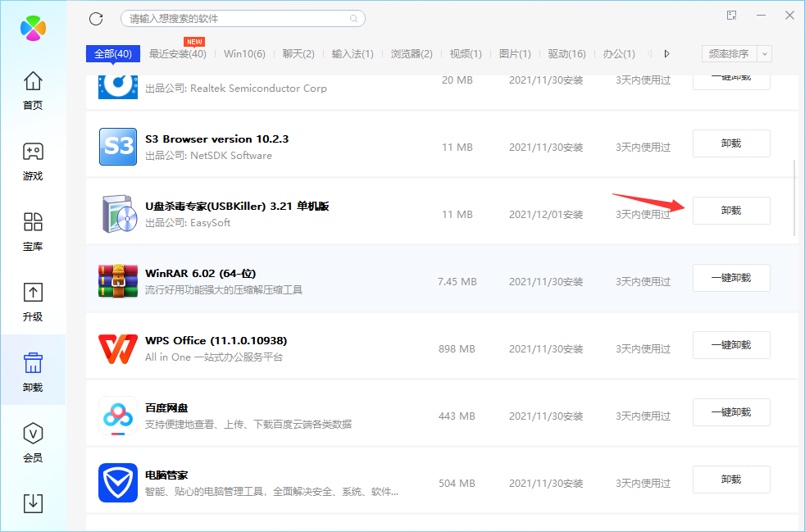This screenshot has width=805, height=532.
Task: Open the 升级 upgrade section
Action: (x=33, y=302)
